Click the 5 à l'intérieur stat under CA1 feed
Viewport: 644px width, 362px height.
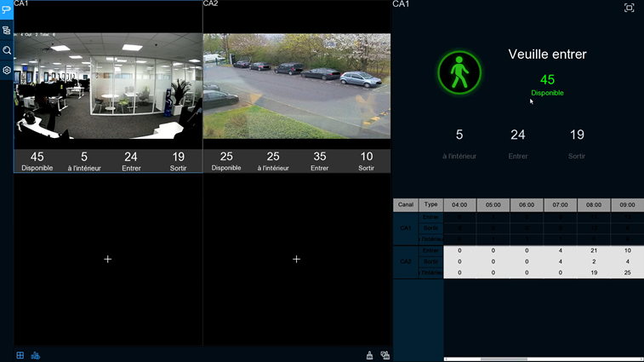84,161
